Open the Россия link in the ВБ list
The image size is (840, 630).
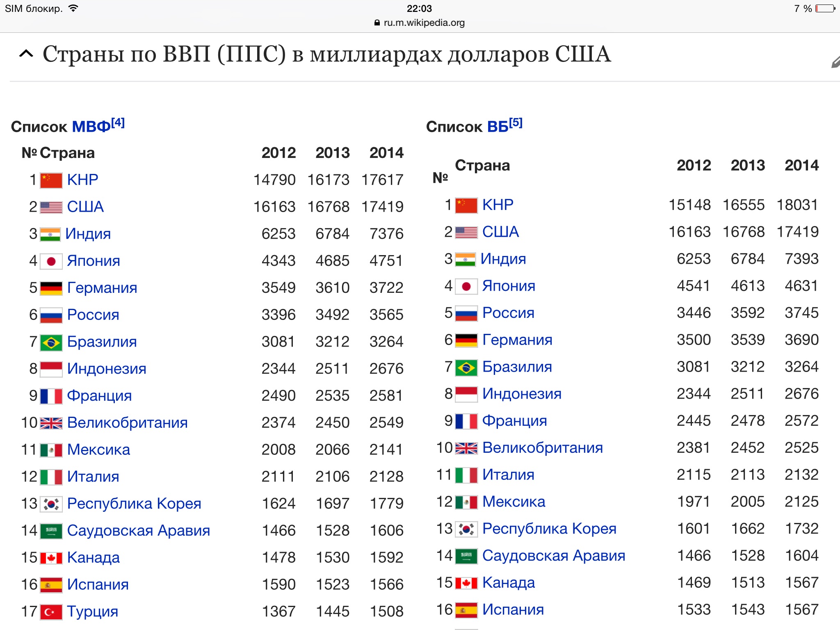point(508,313)
